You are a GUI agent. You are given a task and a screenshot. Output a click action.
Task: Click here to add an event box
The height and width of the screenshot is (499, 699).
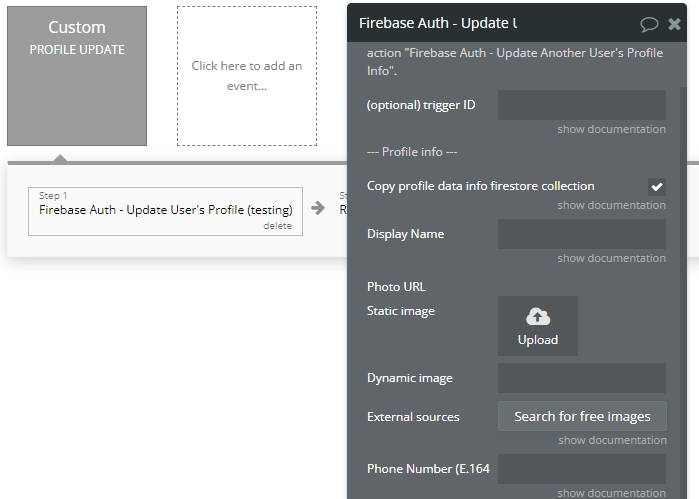click(247, 76)
